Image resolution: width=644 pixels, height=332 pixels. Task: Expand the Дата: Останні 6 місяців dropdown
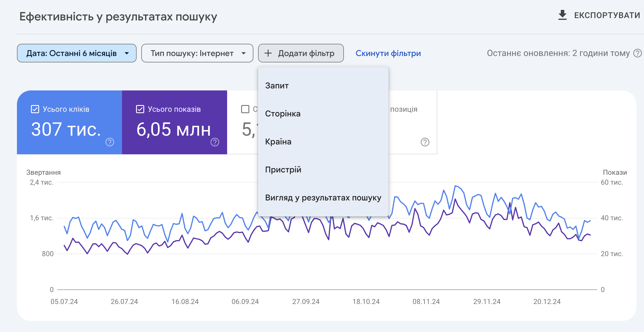point(76,53)
